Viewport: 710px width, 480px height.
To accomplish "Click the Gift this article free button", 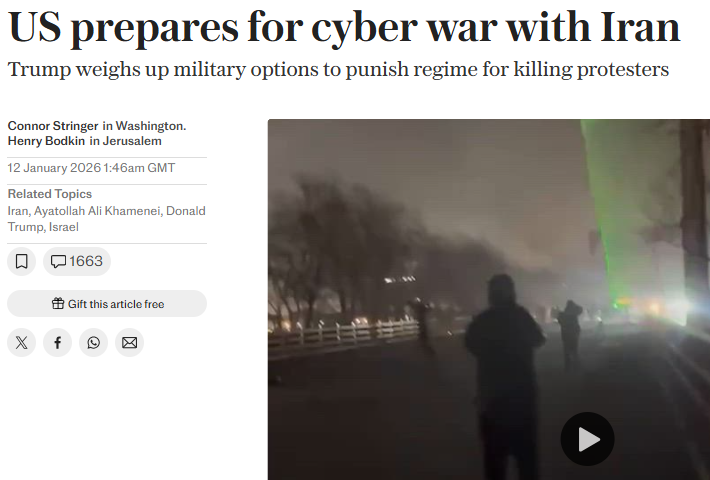I will 107,303.
